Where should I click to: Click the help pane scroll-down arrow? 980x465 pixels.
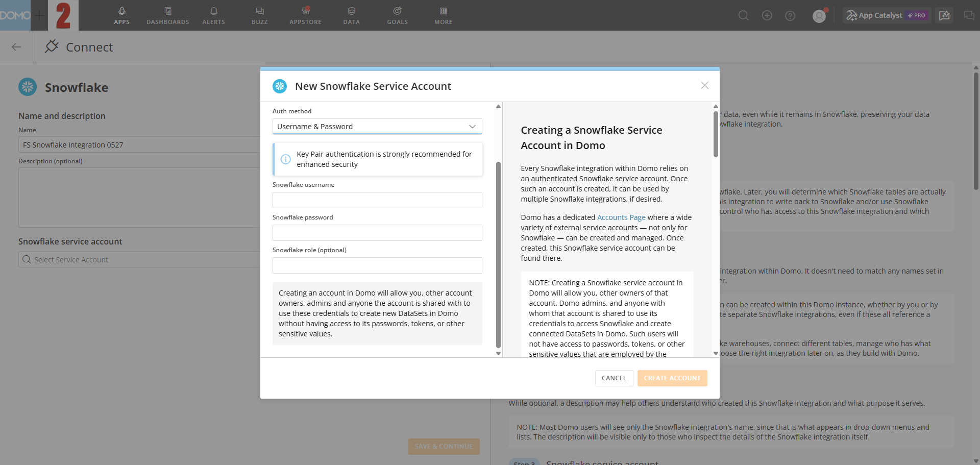pos(716,353)
